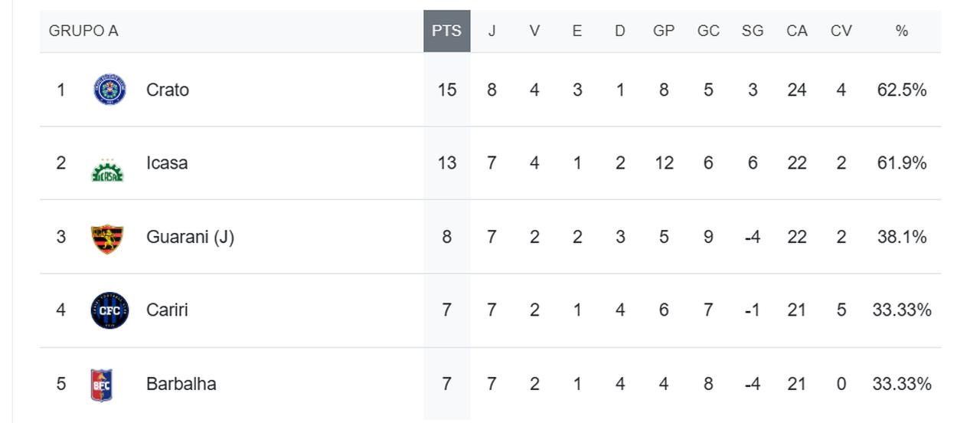Click the Icasa green crest icon

click(107, 170)
